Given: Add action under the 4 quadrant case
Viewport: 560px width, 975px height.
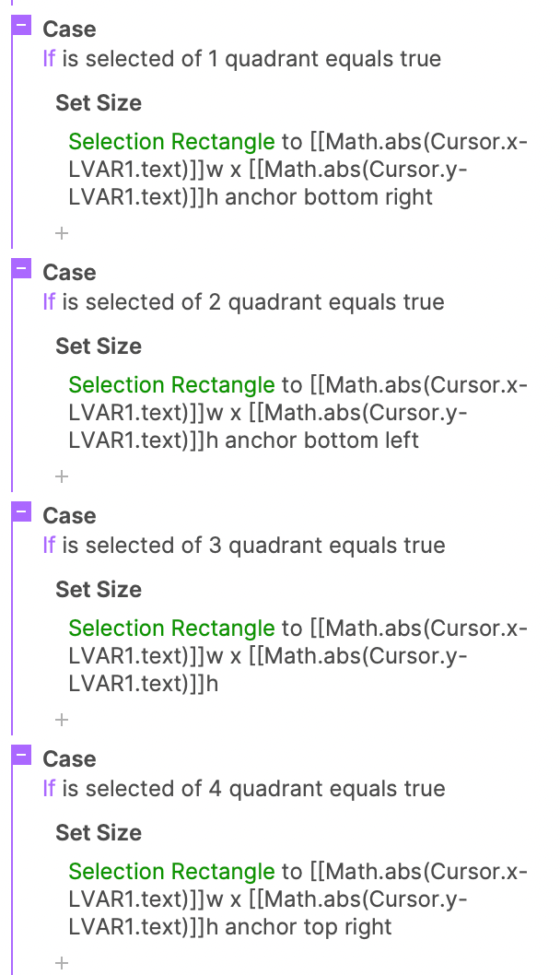Looking at the screenshot, I should [x=62, y=963].
